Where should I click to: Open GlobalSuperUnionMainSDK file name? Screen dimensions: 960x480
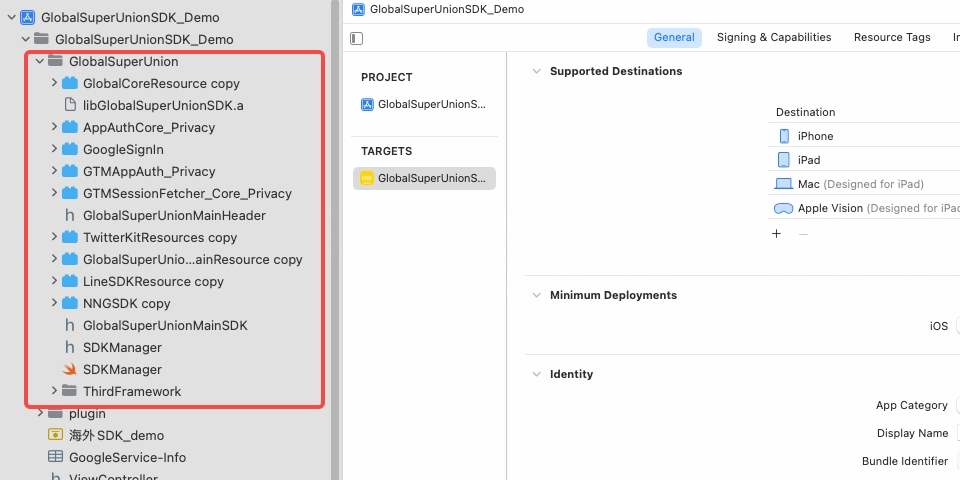click(x=165, y=326)
